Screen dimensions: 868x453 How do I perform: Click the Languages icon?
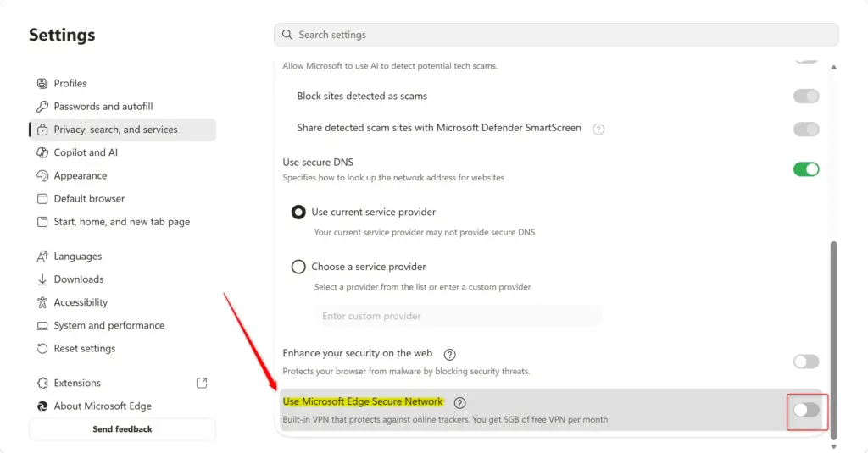click(x=42, y=256)
